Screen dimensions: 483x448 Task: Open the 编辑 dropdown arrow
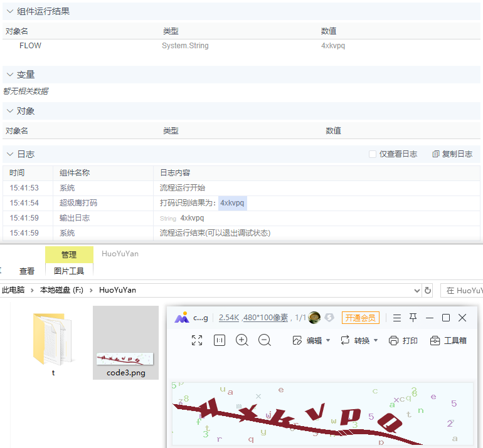(328, 340)
